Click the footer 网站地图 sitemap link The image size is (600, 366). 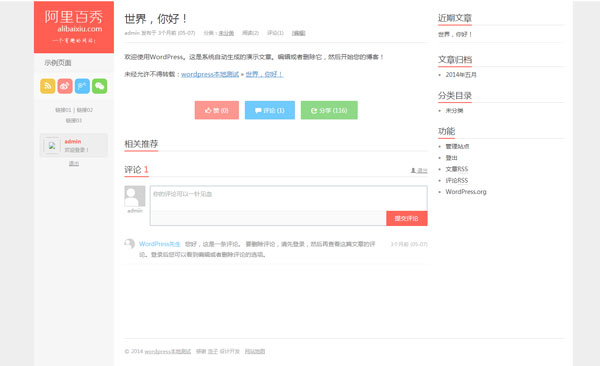point(255,351)
